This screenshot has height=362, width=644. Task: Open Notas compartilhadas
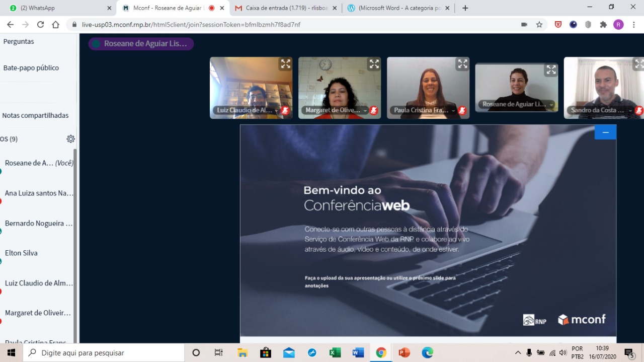35,115
